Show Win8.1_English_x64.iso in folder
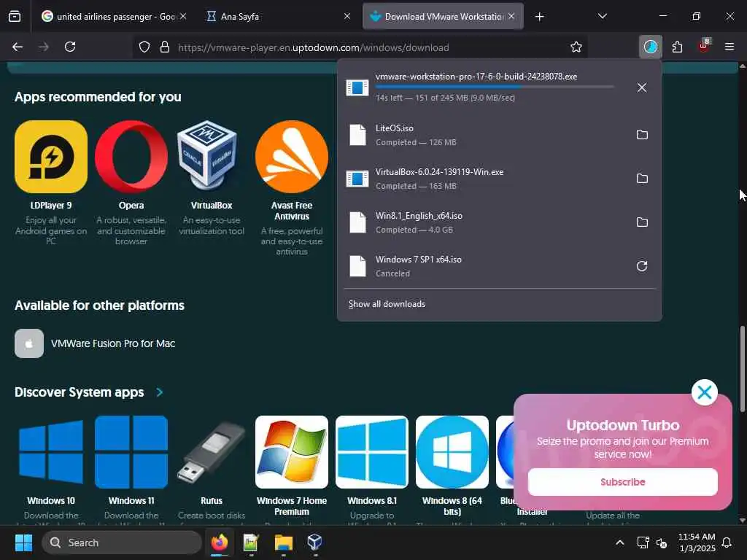The width and height of the screenshot is (747, 560). click(642, 222)
